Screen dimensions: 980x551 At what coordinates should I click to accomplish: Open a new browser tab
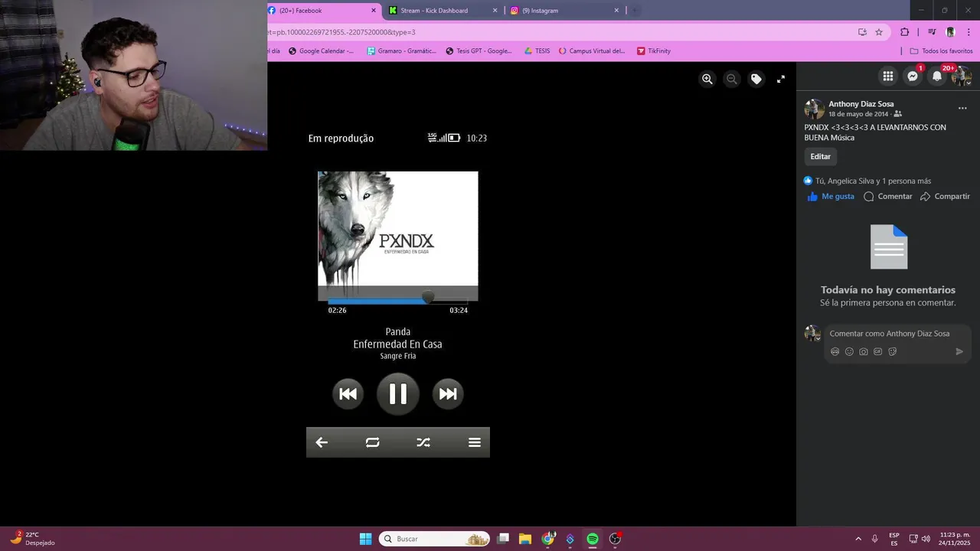click(635, 11)
